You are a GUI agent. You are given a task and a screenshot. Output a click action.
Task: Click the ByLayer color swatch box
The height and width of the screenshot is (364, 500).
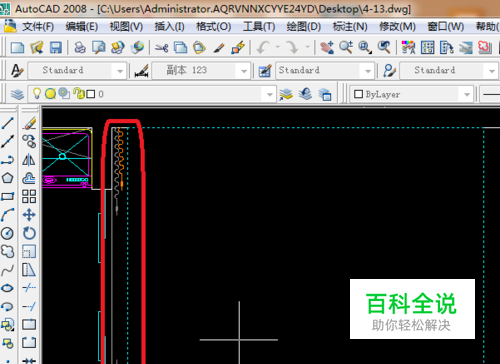tap(358, 94)
